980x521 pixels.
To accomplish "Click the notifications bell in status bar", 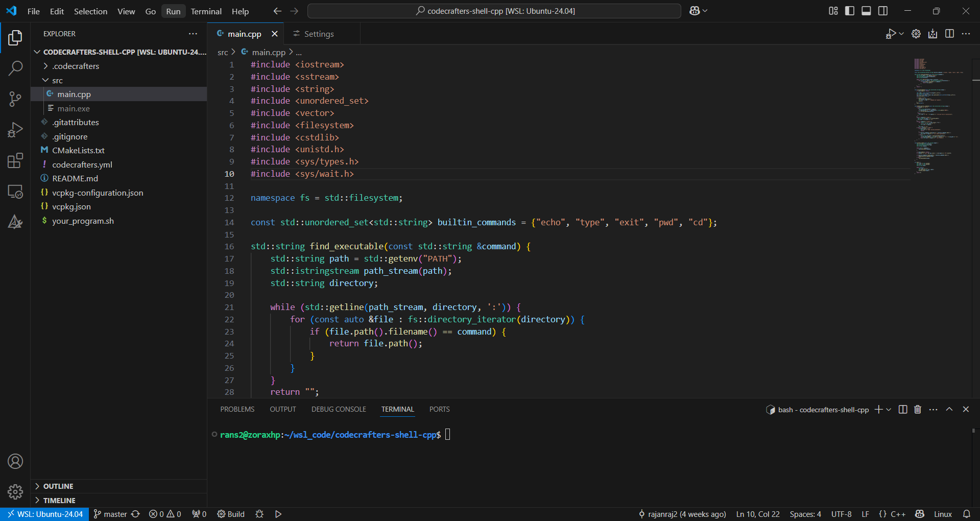I will tap(967, 514).
